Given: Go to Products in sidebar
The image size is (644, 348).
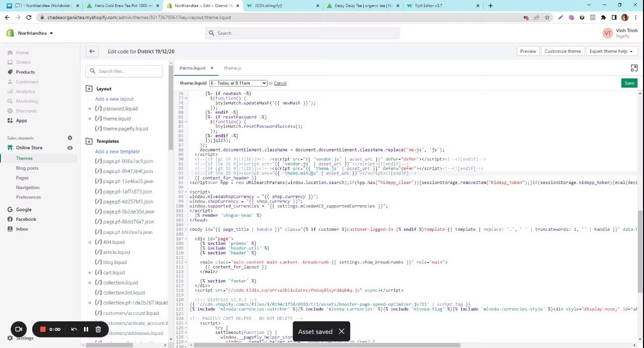Looking at the screenshot, I should click(x=25, y=72).
